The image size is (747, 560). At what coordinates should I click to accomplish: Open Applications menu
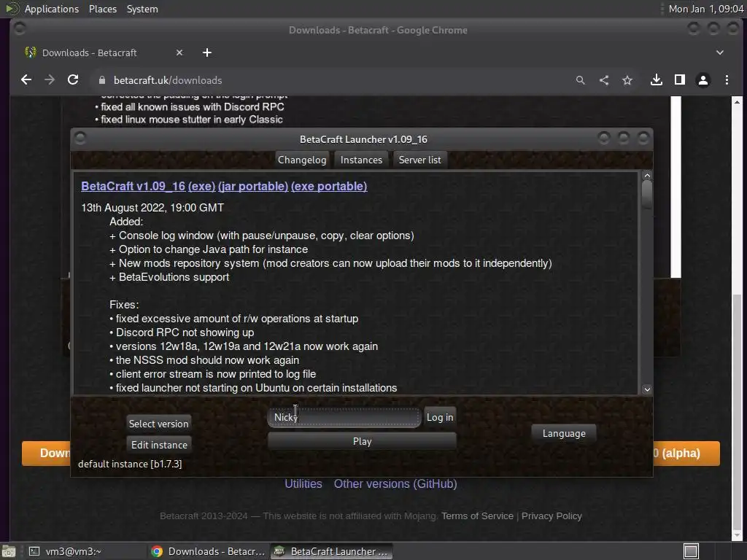point(52,9)
